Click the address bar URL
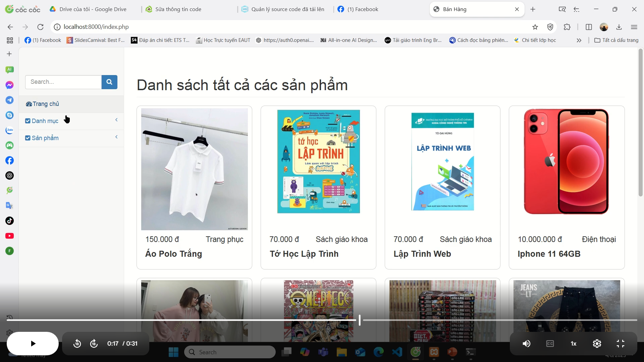This screenshot has height=362, width=644. 96,27
